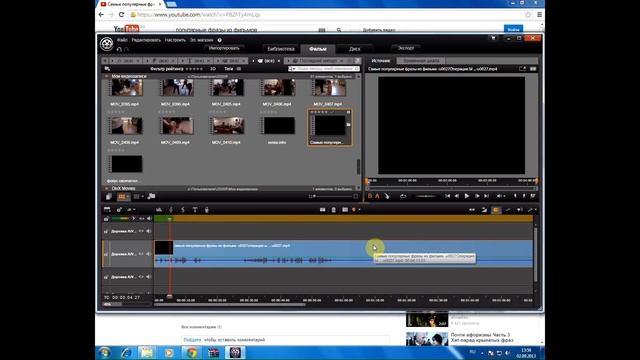Click the send-to-timeline icon above preview

coord(522,69)
